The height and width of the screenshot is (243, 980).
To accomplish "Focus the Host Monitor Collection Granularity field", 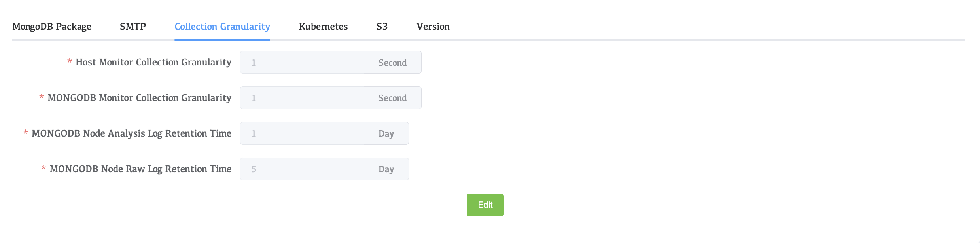I will [302, 62].
